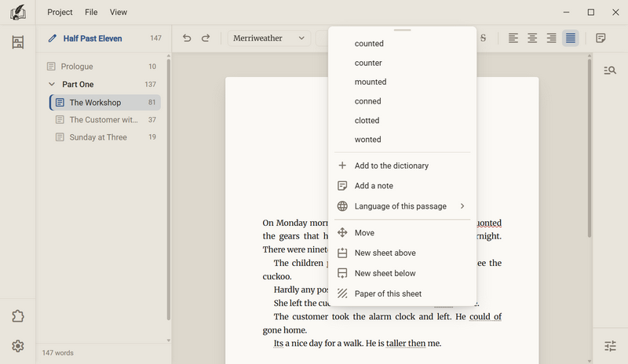Choose the spelling suggestion "clotted"
Screen dimensions: 628x364
point(402,120)
